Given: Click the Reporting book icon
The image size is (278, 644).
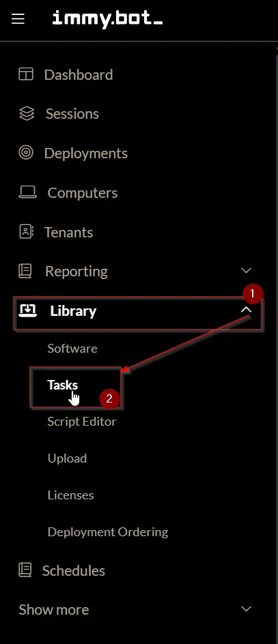Looking at the screenshot, I should click(25, 271).
